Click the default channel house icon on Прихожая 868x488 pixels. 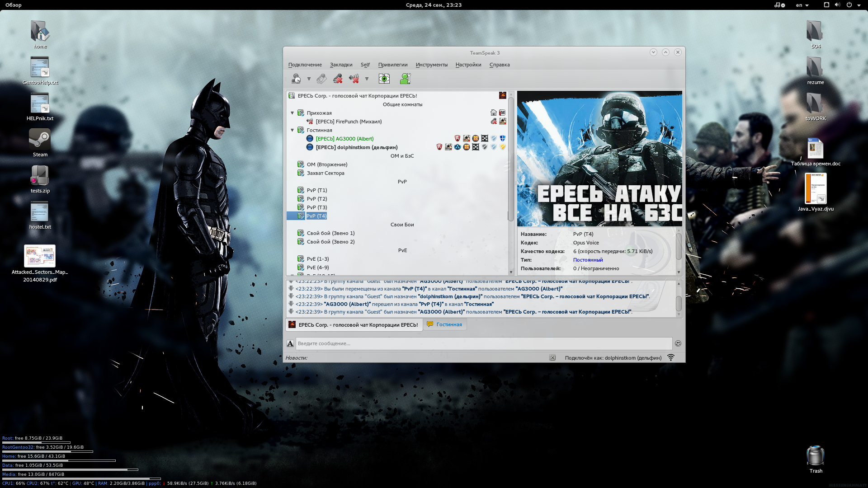pyautogui.click(x=494, y=113)
